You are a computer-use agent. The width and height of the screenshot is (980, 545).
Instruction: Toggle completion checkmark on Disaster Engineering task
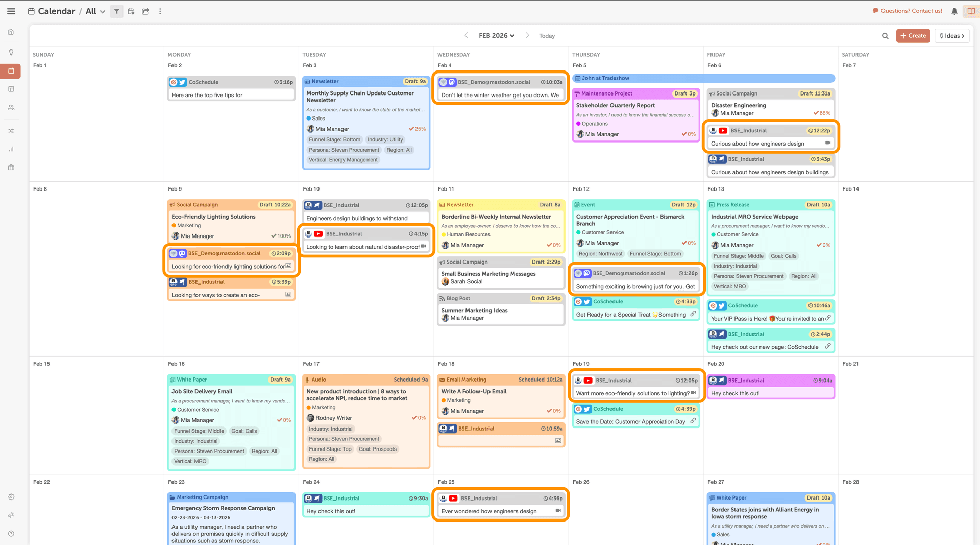817,113
